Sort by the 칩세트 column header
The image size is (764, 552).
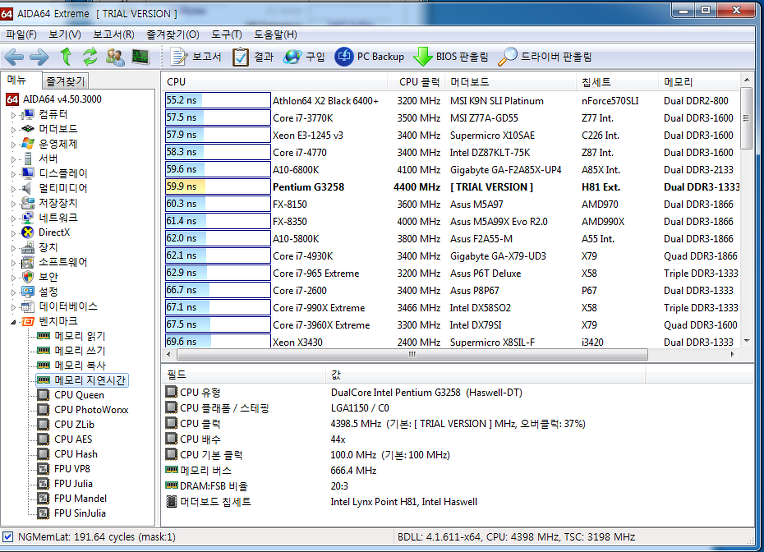tap(617, 82)
